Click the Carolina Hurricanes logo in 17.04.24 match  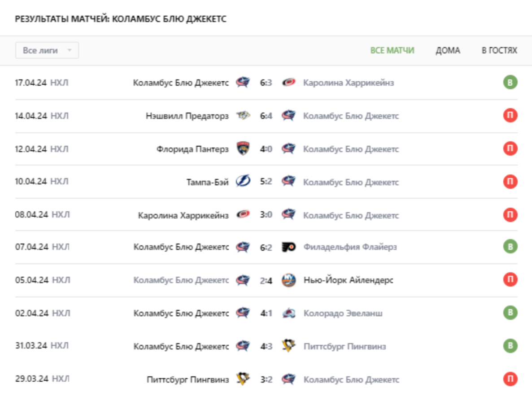tap(288, 83)
